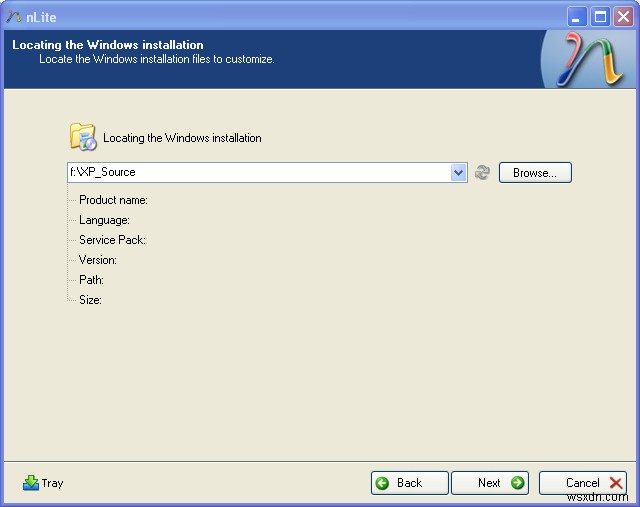This screenshot has height=507, width=640.
Task: Close the nLite window
Action: point(624,17)
